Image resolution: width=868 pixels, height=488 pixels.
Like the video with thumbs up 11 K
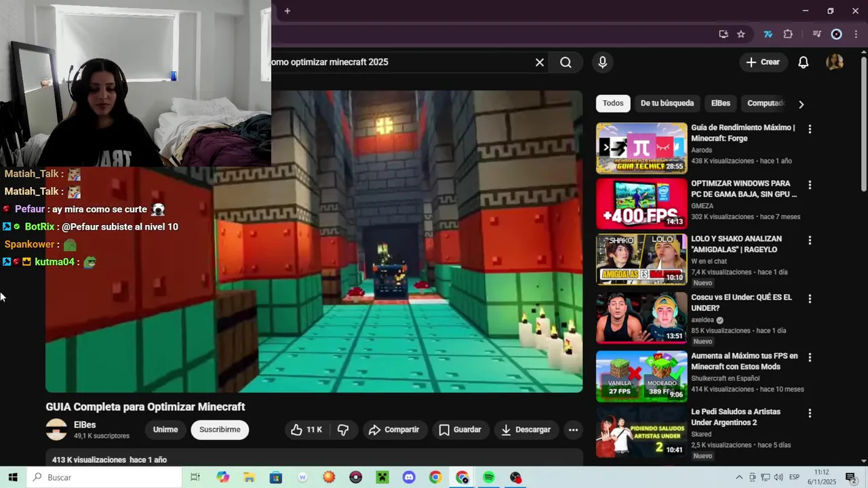[x=307, y=430]
